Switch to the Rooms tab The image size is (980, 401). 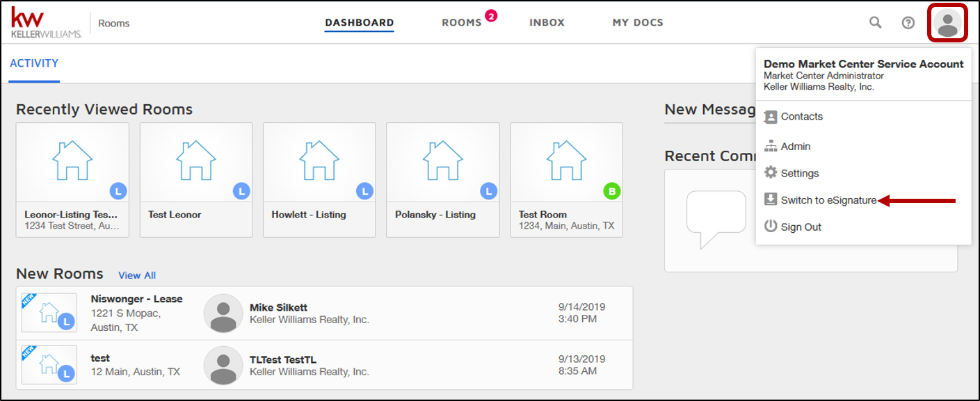[462, 22]
